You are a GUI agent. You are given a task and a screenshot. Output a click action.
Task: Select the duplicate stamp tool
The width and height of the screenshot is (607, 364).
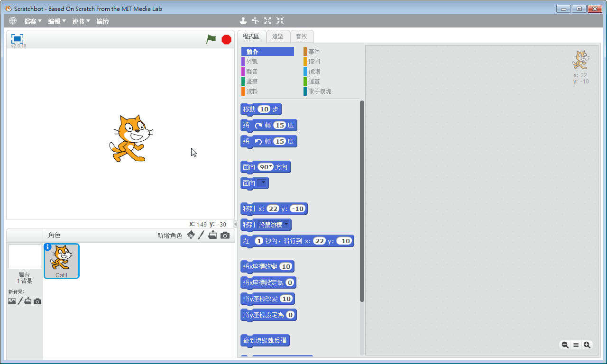[243, 21]
